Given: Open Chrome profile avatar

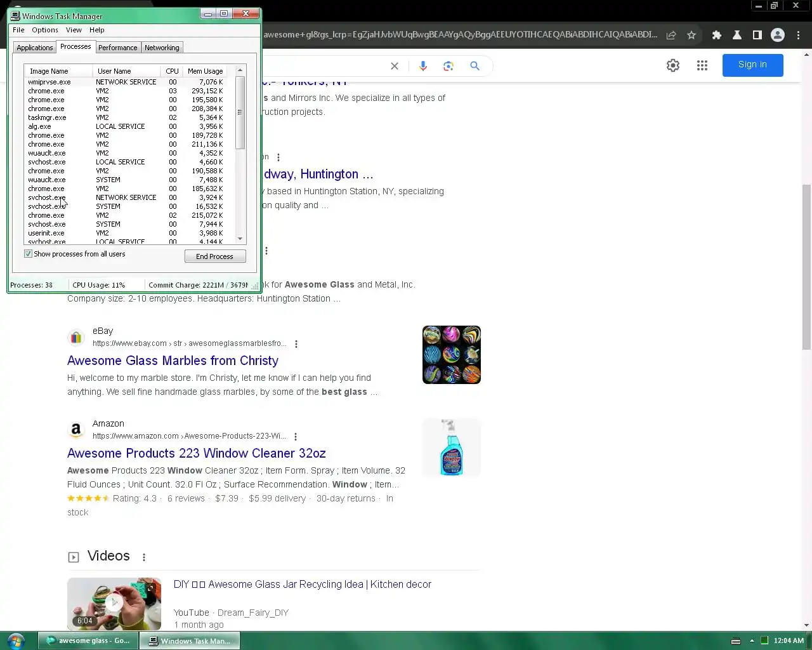Looking at the screenshot, I should tap(778, 35).
